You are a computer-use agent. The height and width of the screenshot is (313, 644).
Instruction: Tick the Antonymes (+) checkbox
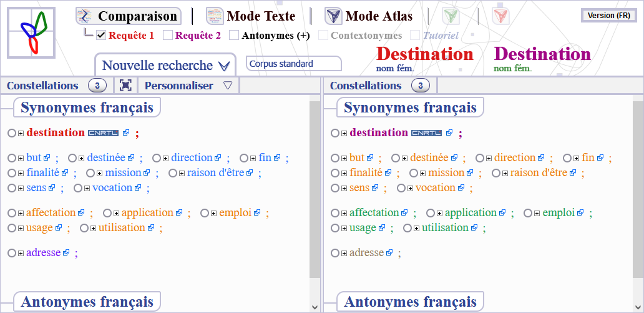pyautogui.click(x=233, y=36)
